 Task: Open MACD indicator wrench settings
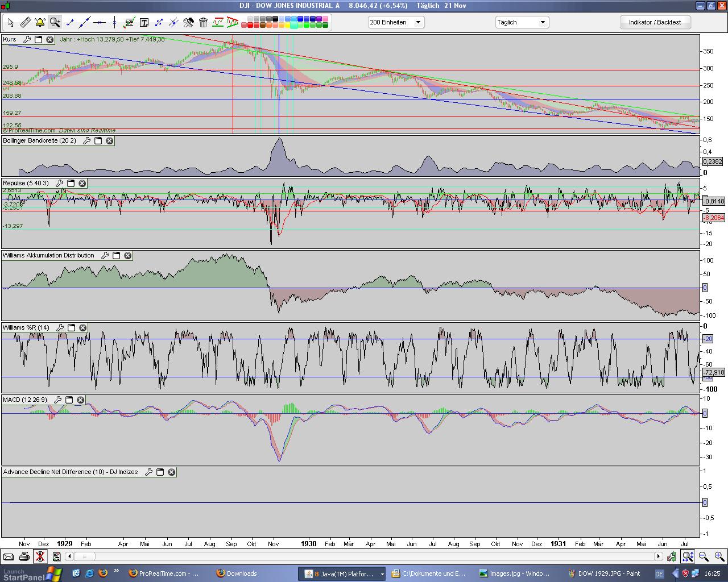point(57,400)
